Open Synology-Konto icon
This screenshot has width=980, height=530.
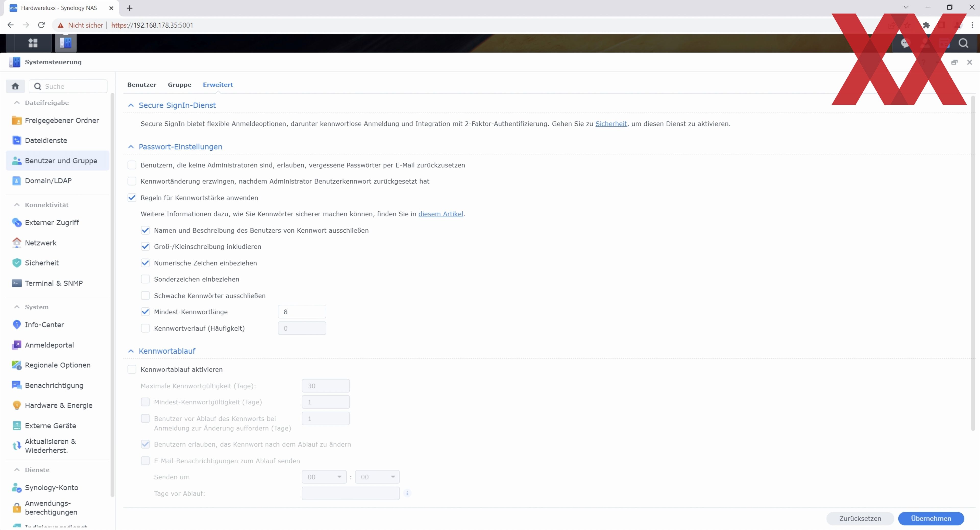[17, 488]
